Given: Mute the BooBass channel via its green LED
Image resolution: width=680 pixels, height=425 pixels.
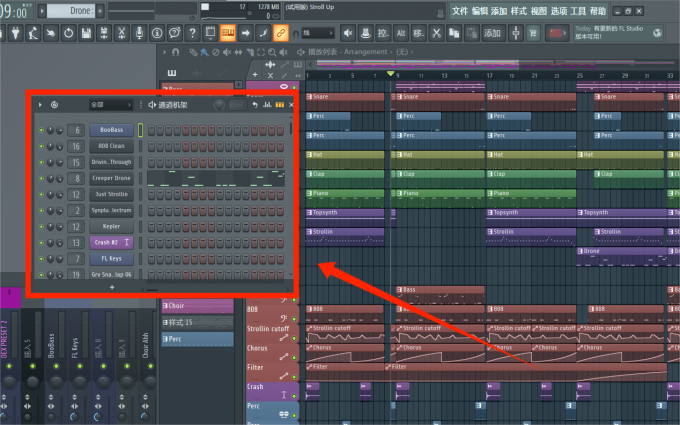Looking at the screenshot, I should pos(41,130).
